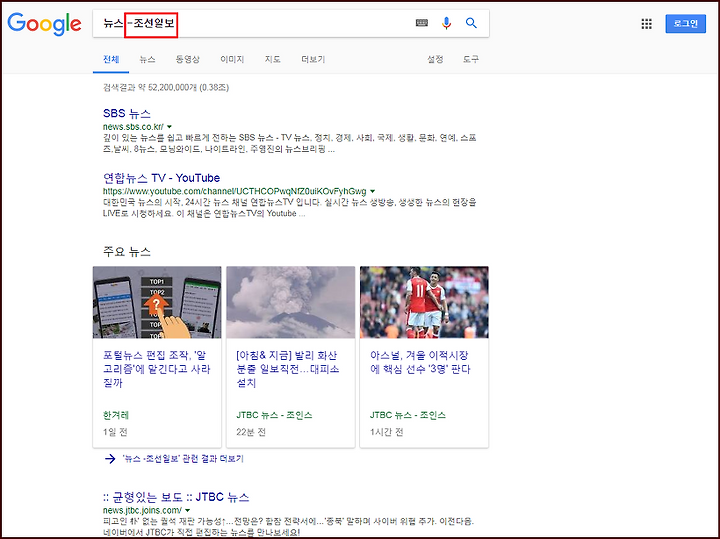This screenshot has height=539, width=720.
Task: Select the 전체 tab
Action: [111, 59]
